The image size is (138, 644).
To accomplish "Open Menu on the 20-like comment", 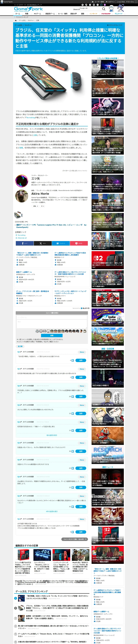I will tap(82, 386).
